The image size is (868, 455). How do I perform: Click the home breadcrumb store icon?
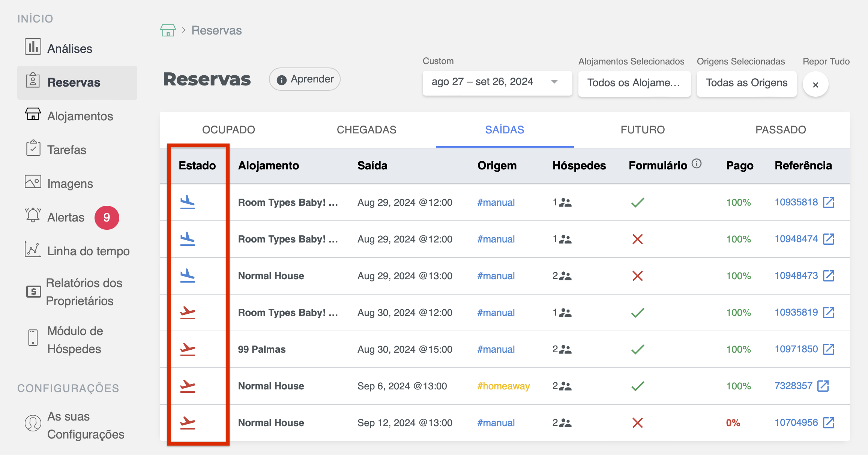pyautogui.click(x=168, y=30)
